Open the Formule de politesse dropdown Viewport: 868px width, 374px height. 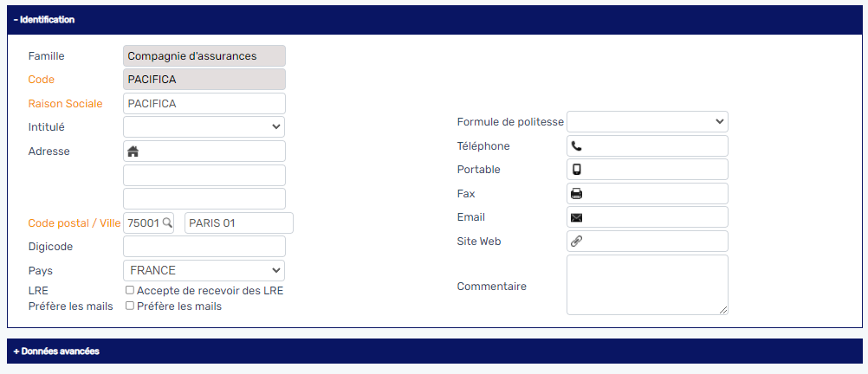(x=647, y=122)
